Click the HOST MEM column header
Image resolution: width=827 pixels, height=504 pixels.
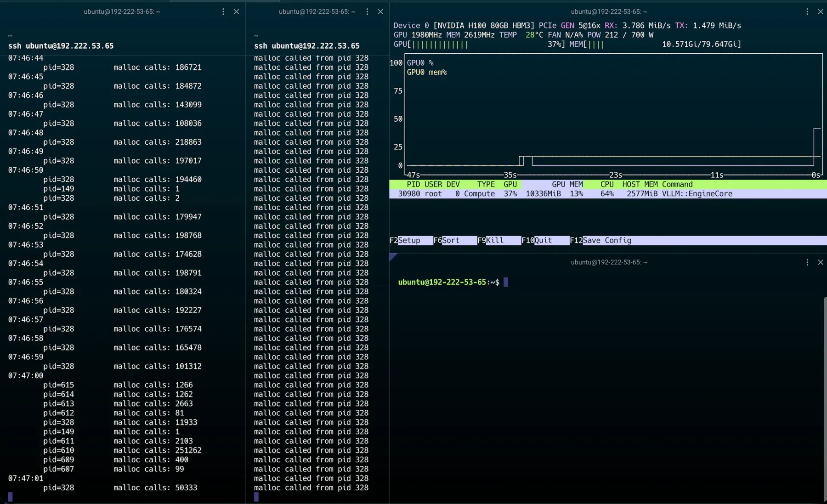pyautogui.click(x=640, y=184)
